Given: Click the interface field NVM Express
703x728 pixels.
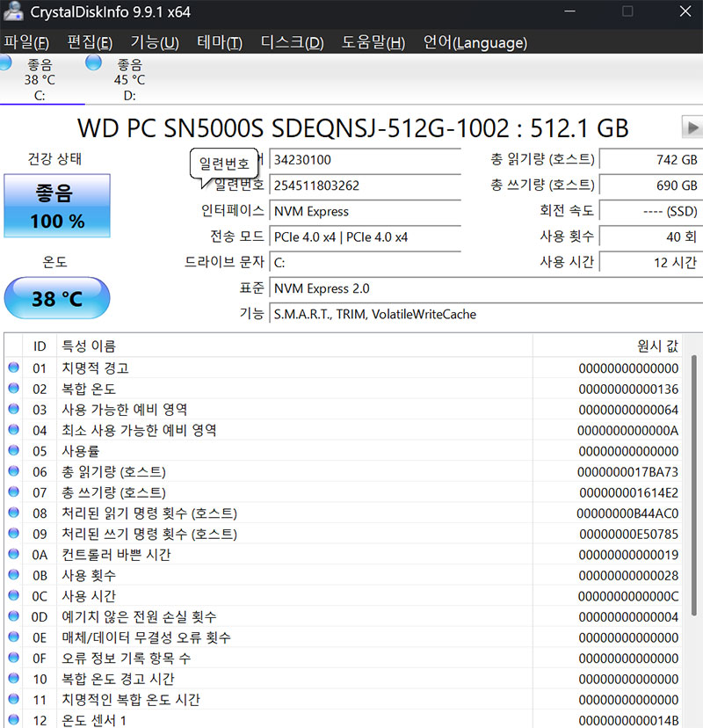Looking at the screenshot, I should tap(366, 211).
